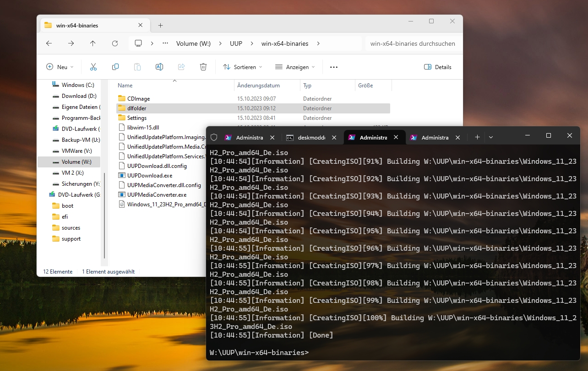Select the Windows_11_23H2_Pro_amd64 ISO file

coord(161,204)
